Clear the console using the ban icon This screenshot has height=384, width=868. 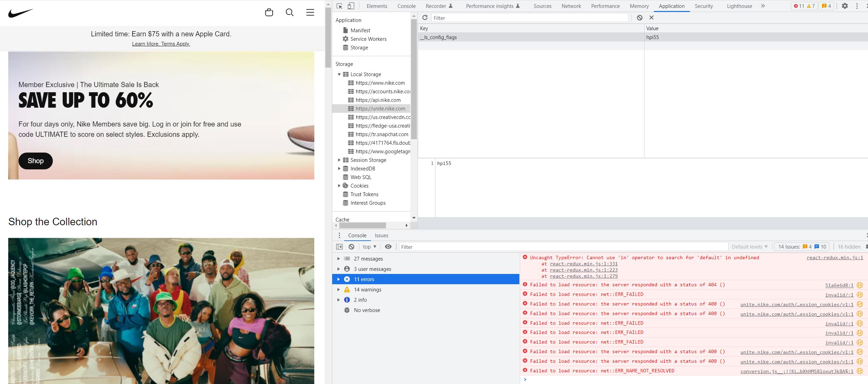point(351,247)
